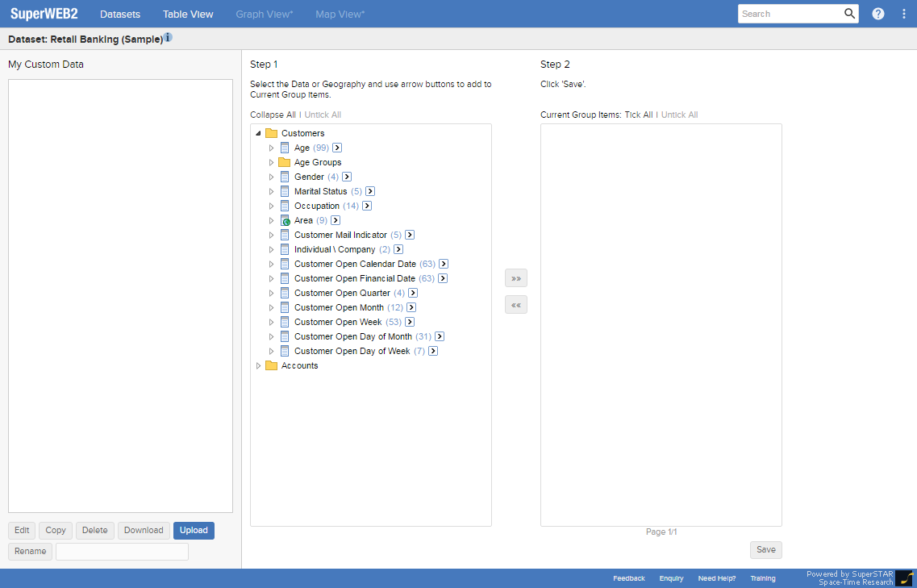917x588 pixels.
Task: Open the Datasets tab
Action: pos(120,14)
